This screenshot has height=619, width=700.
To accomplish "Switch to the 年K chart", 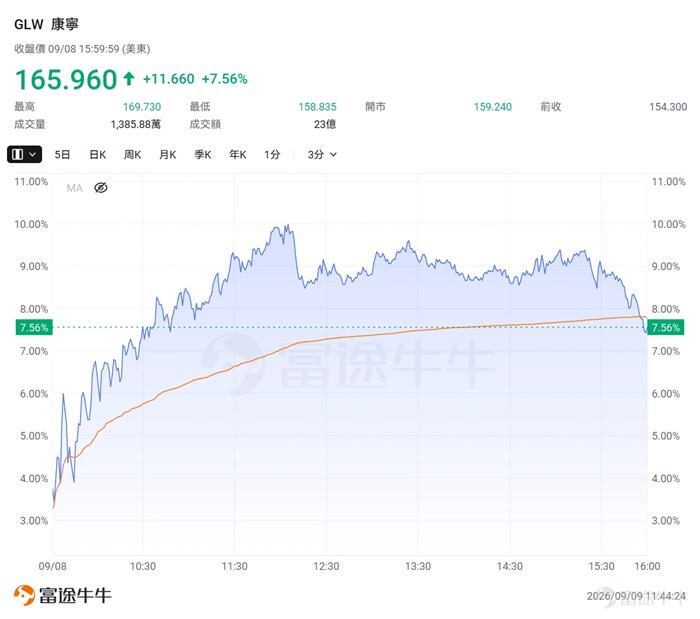I will (238, 154).
